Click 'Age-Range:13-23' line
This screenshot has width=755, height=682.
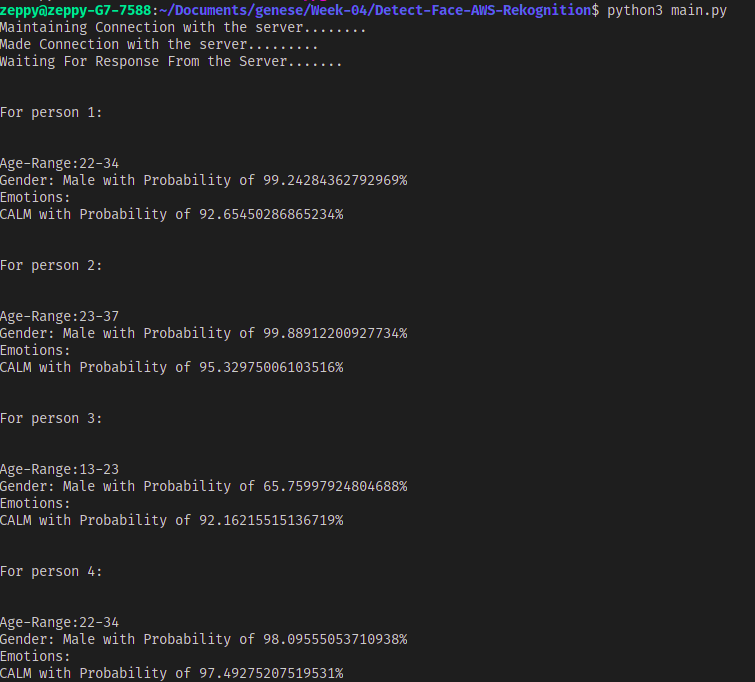point(59,470)
